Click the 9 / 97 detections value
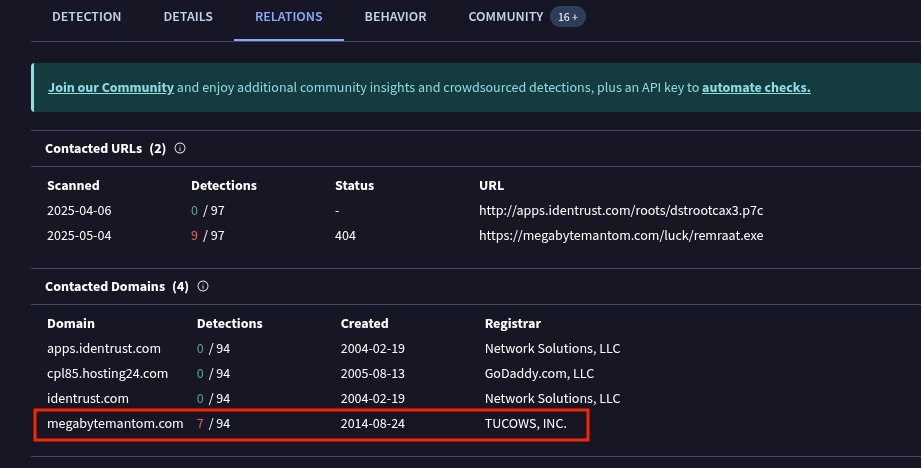Viewport: 921px width, 468px height. click(207, 235)
